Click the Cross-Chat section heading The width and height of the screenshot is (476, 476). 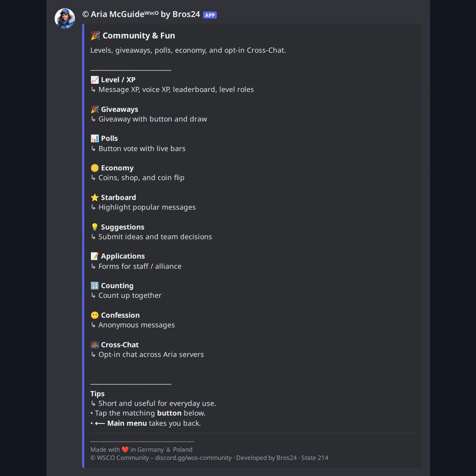(x=120, y=345)
